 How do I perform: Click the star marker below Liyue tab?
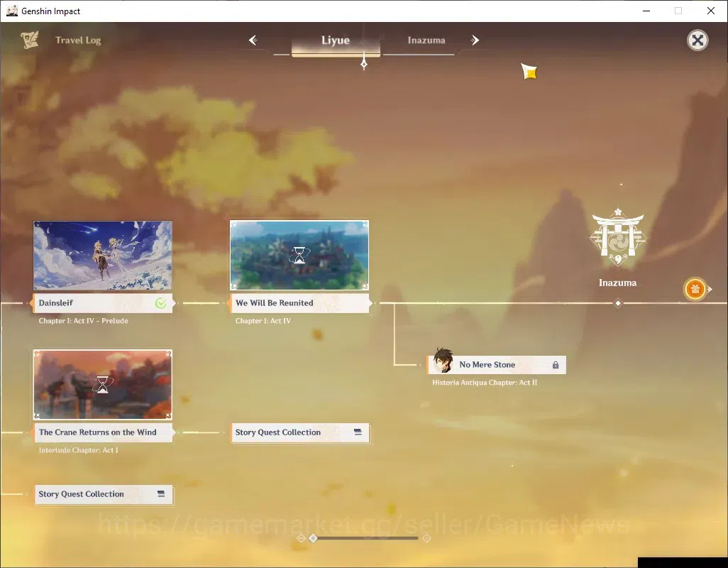pos(364,62)
